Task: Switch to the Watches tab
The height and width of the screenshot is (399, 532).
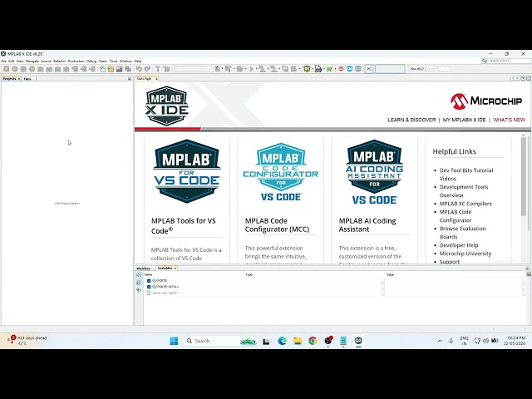Action: coord(143,268)
